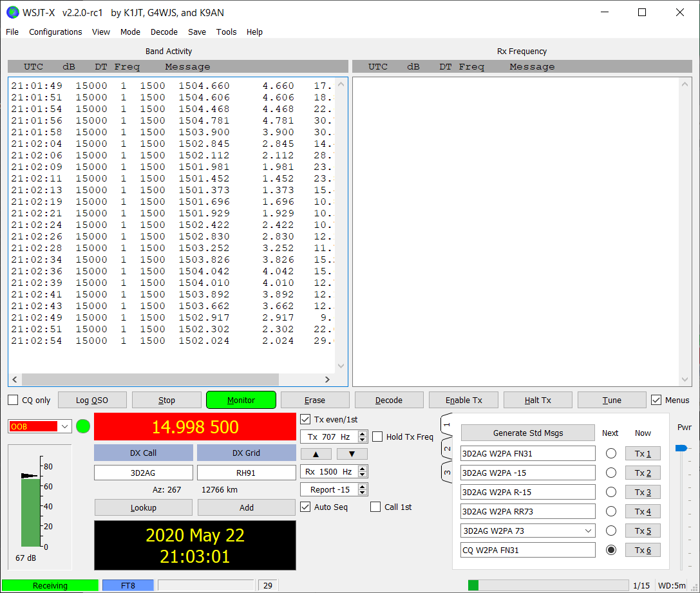Decrease the Rx 1500 Hz spinner

click(363, 475)
